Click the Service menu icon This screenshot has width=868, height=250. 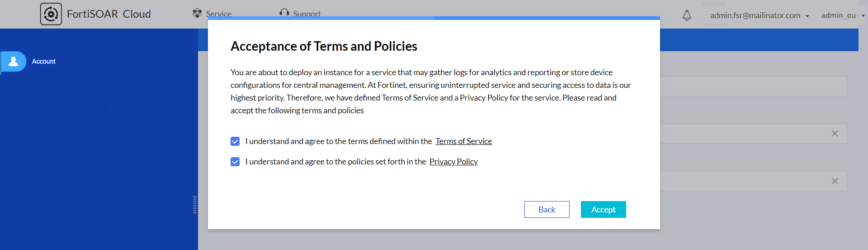point(197,13)
